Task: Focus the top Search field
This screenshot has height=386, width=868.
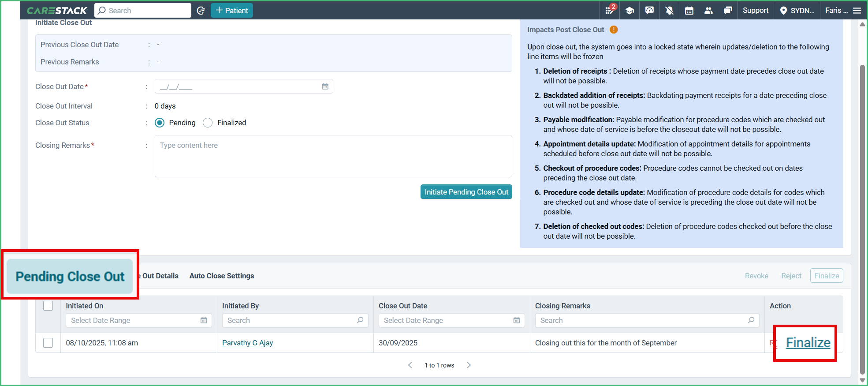Action: click(143, 11)
